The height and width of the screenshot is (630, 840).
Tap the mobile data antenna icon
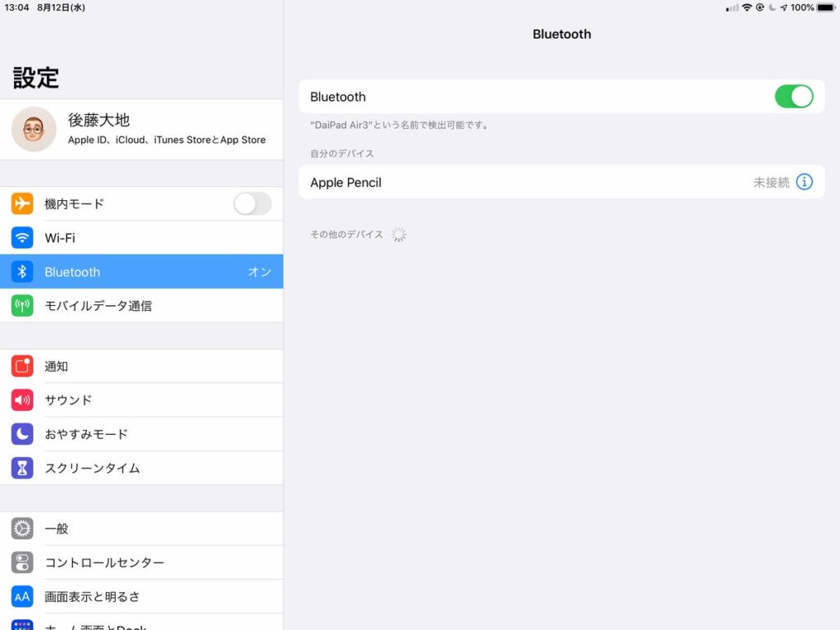click(22, 305)
